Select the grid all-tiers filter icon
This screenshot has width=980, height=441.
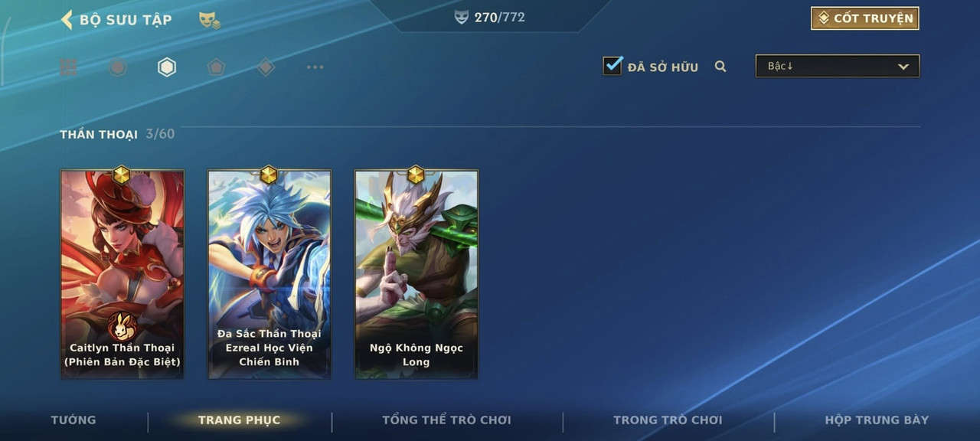coord(69,67)
